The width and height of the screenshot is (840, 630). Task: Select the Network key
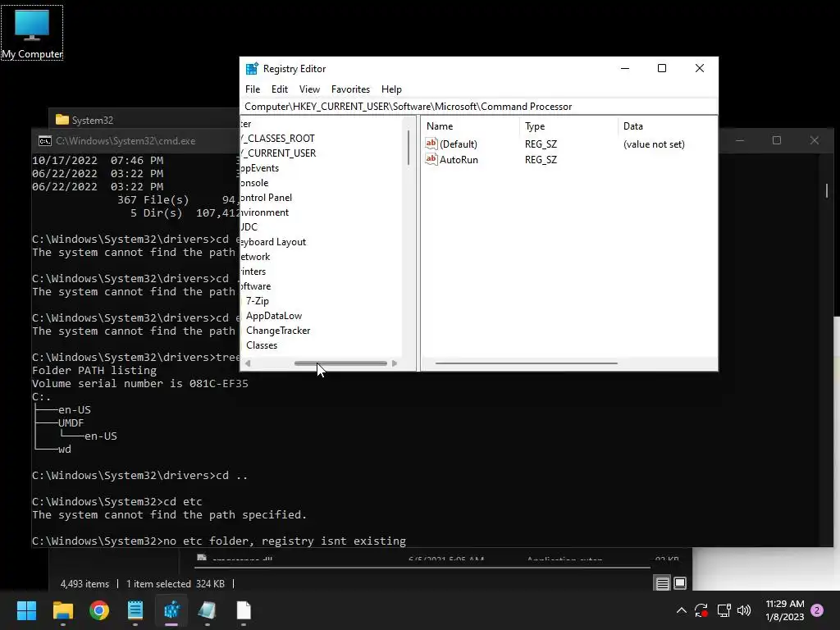(256, 257)
